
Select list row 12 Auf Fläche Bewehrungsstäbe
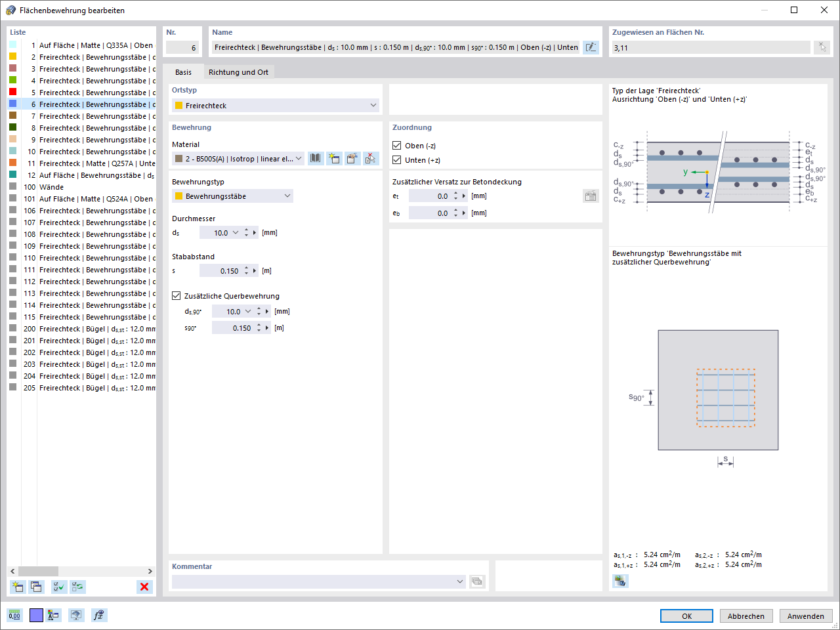82,175
